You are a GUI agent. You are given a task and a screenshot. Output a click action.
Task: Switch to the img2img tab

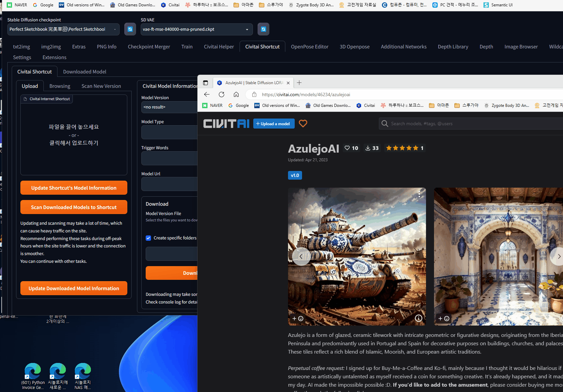[51, 47]
